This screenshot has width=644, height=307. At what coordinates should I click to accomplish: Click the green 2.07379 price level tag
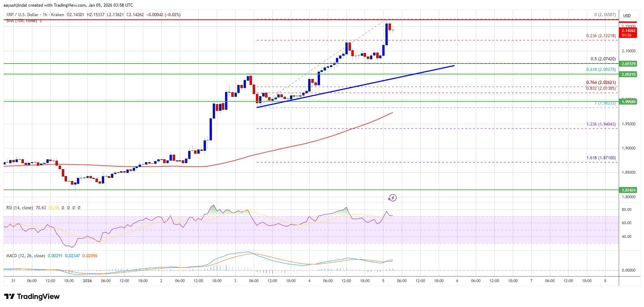pos(628,64)
